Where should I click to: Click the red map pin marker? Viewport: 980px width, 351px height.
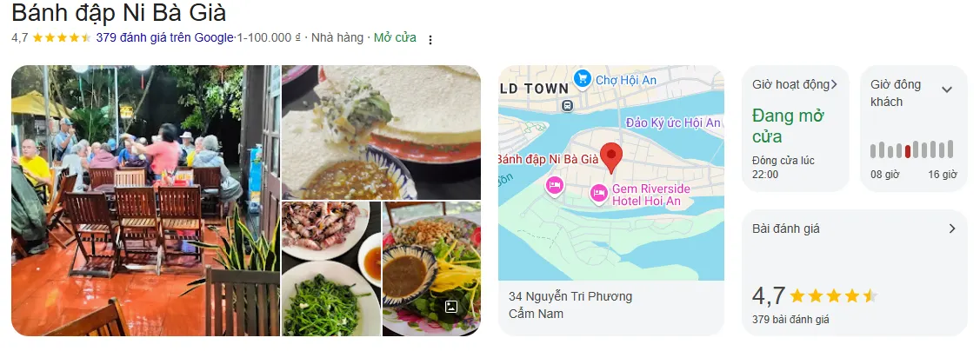coord(610,158)
